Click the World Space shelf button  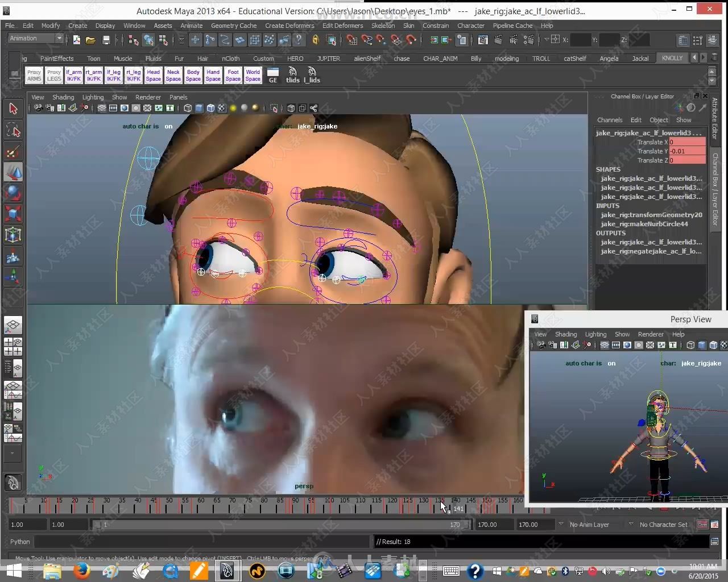click(x=253, y=76)
